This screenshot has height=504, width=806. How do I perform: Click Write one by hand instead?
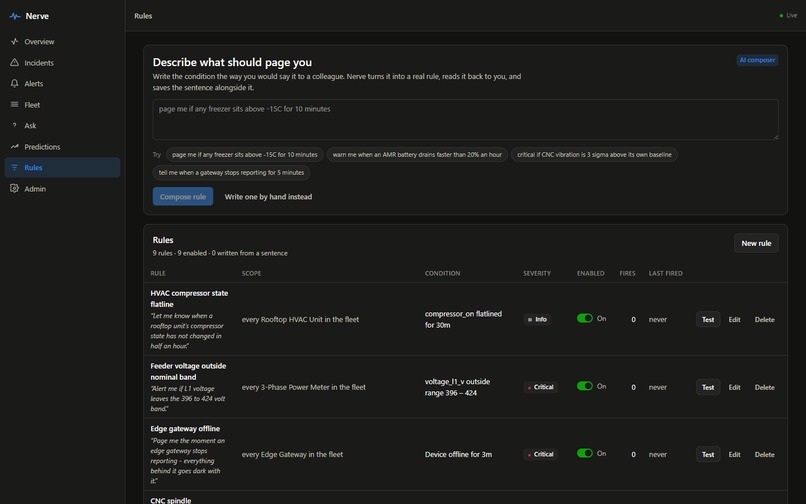pyautogui.click(x=268, y=196)
